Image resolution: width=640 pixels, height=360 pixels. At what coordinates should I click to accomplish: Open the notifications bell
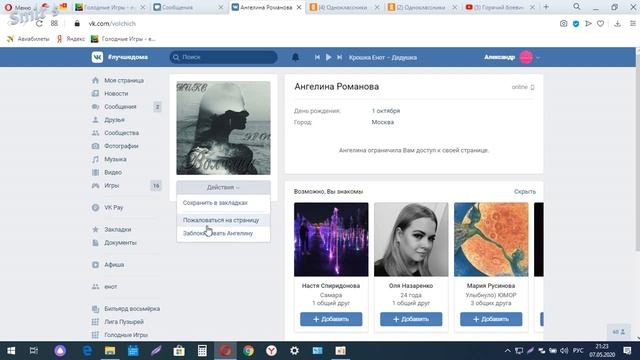(x=295, y=58)
